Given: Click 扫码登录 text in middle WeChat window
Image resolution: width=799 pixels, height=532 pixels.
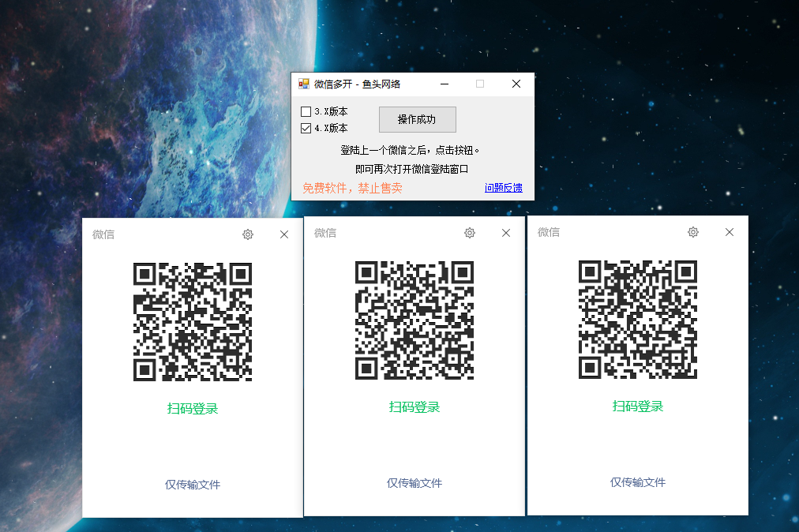Looking at the screenshot, I should click(x=415, y=407).
